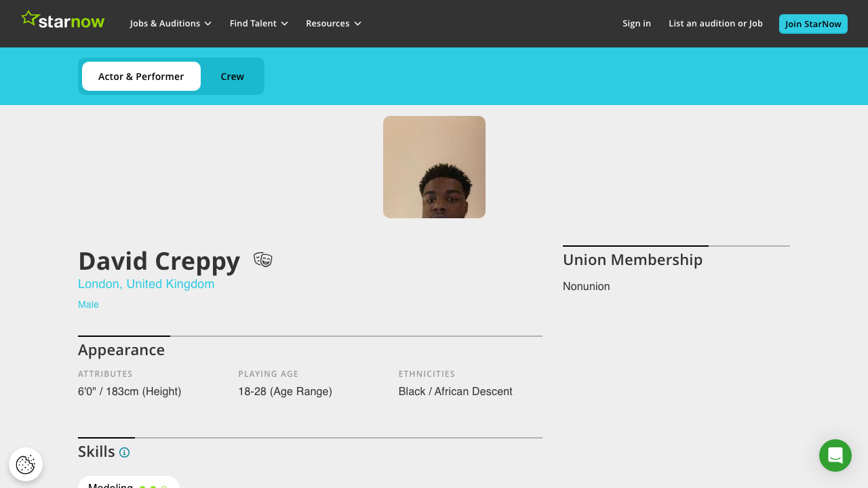The width and height of the screenshot is (868, 488).
Task: Open the Resources menu
Action: [328, 23]
